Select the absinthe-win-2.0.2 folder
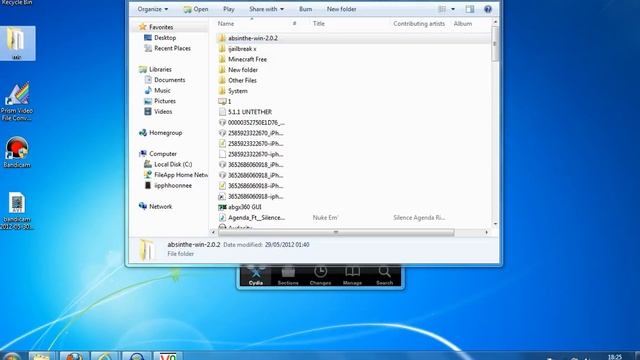The height and width of the screenshot is (360, 640). (253, 38)
